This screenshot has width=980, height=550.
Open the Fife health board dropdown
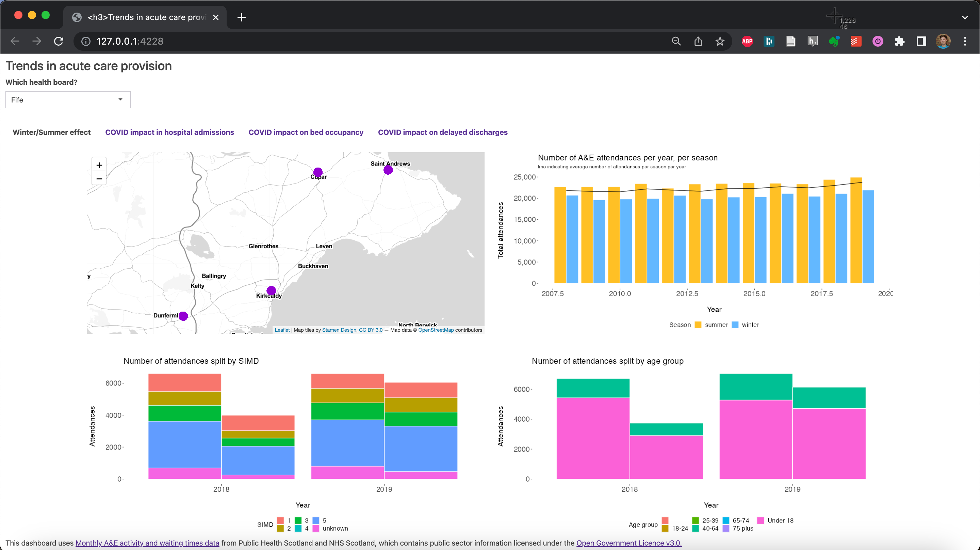(x=68, y=100)
